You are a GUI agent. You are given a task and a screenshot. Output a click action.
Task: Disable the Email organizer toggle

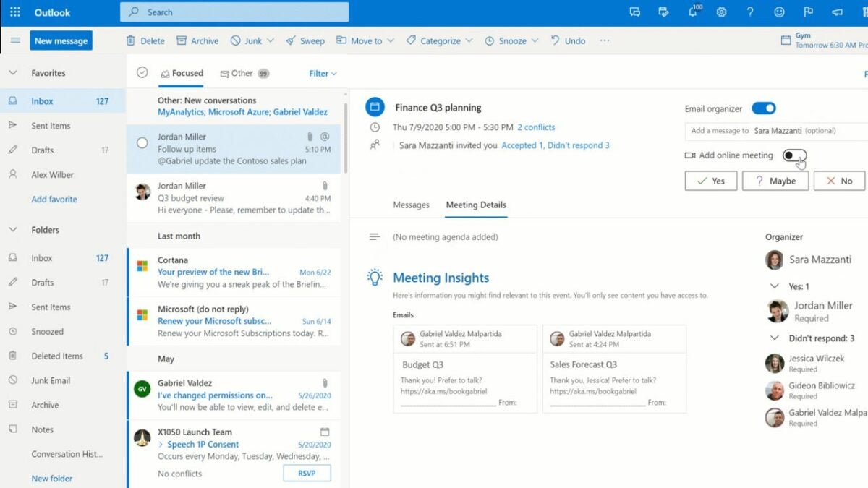764,108
